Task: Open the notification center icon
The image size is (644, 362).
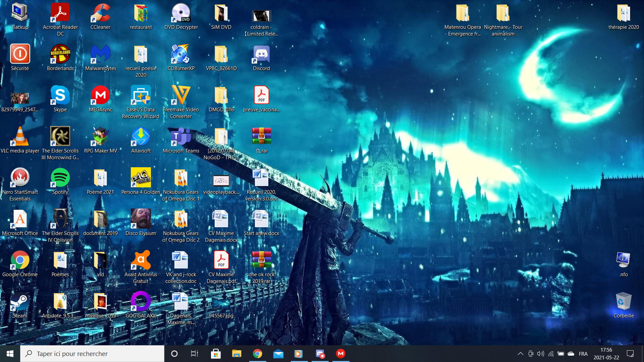Action: 630,354
